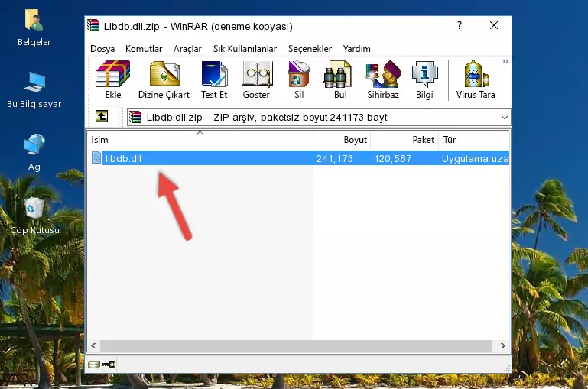Click the Uygulama uza type cell
Screen dimensions: 588x389
tap(475, 158)
